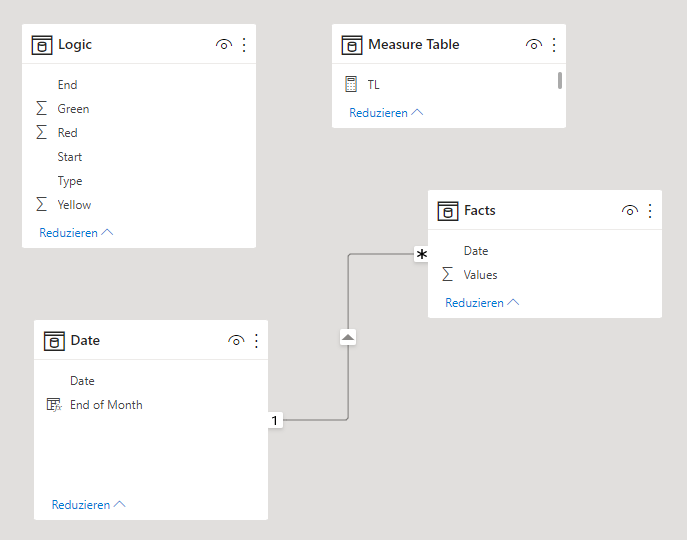This screenshot has width=687, height=540.
Task: Click the Logic table icon
Action: (x=42, y=45)
